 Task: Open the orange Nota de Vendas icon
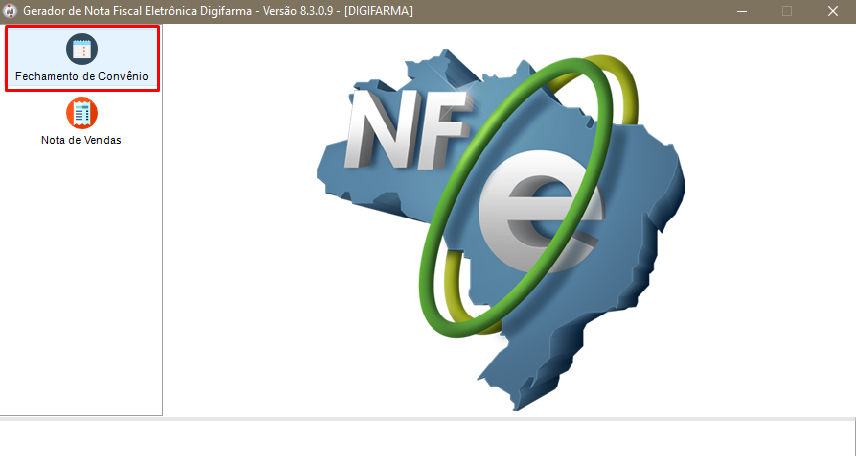tap(82, 113)
